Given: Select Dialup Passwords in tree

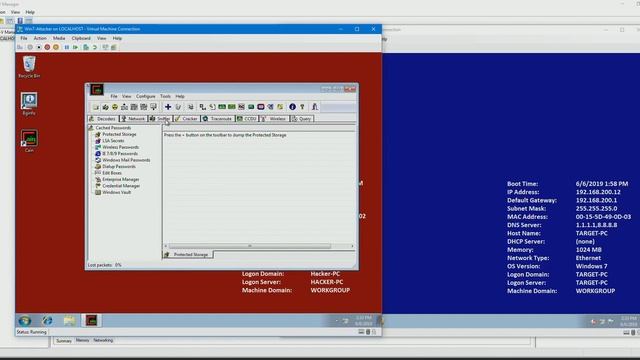Looking at the screenshot, I should click(119, 167).
